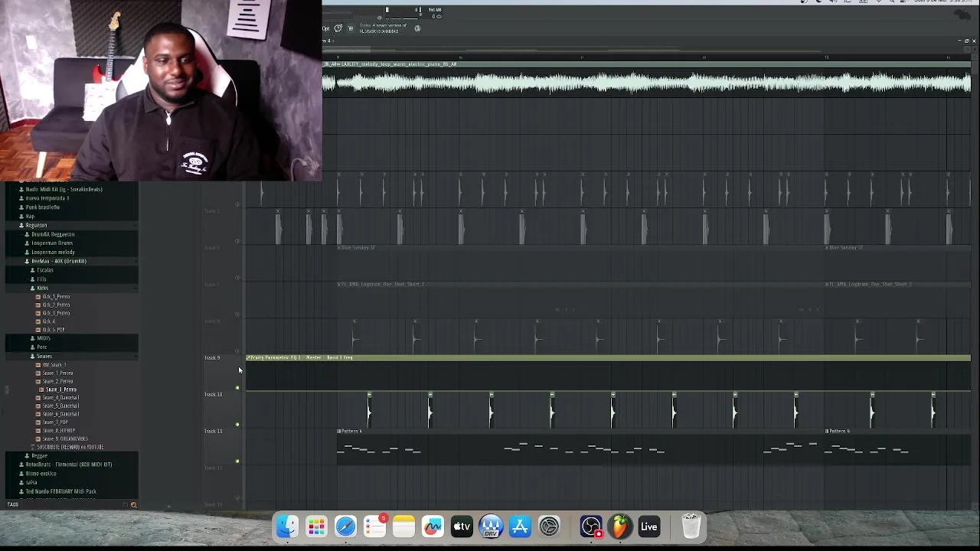
Task: Toggle mute dot for Track 12
Action: click(237, 498)
